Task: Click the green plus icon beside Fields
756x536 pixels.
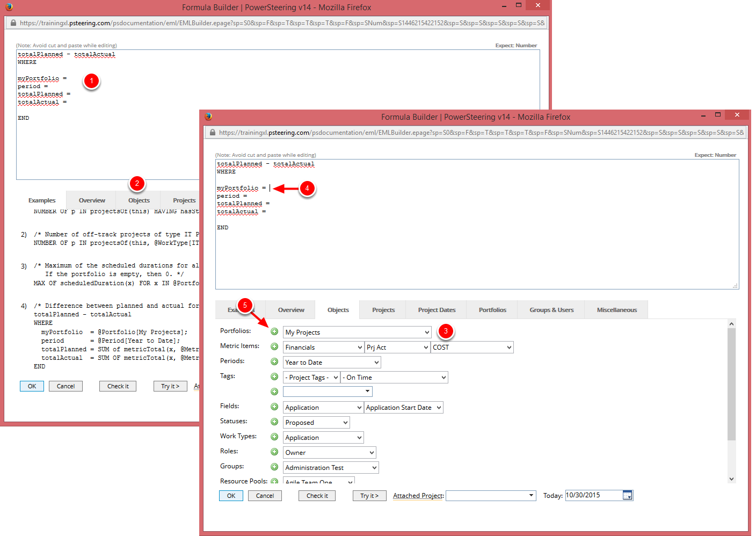Action: coord(274,407)
